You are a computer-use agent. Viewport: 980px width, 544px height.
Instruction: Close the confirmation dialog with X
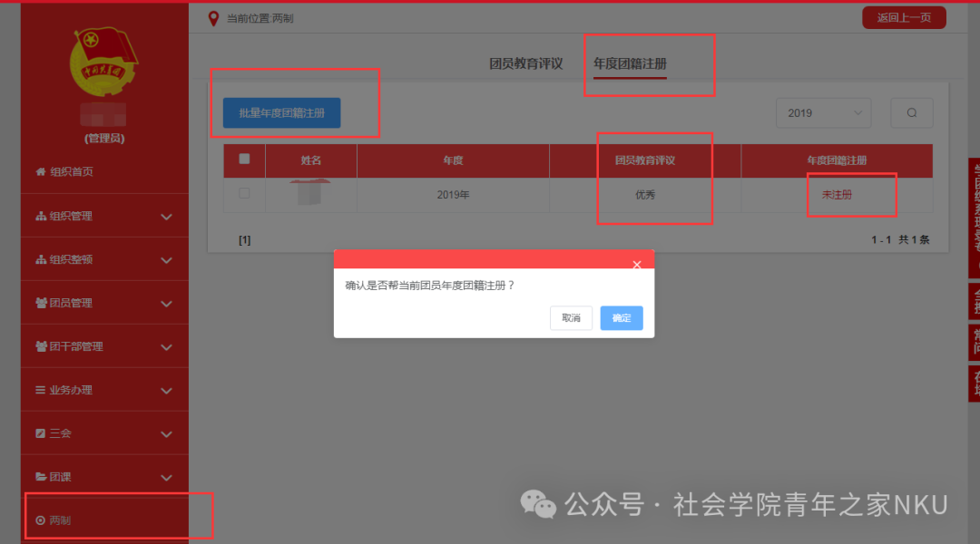636,265
